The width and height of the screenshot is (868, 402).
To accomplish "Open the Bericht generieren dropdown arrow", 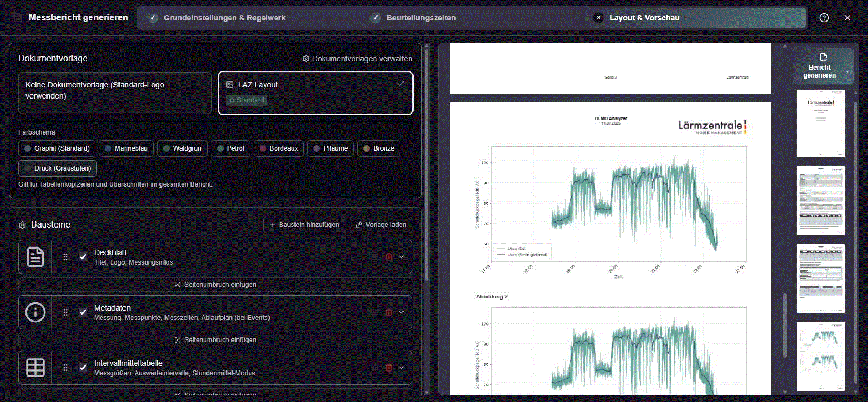I will 847,71.
